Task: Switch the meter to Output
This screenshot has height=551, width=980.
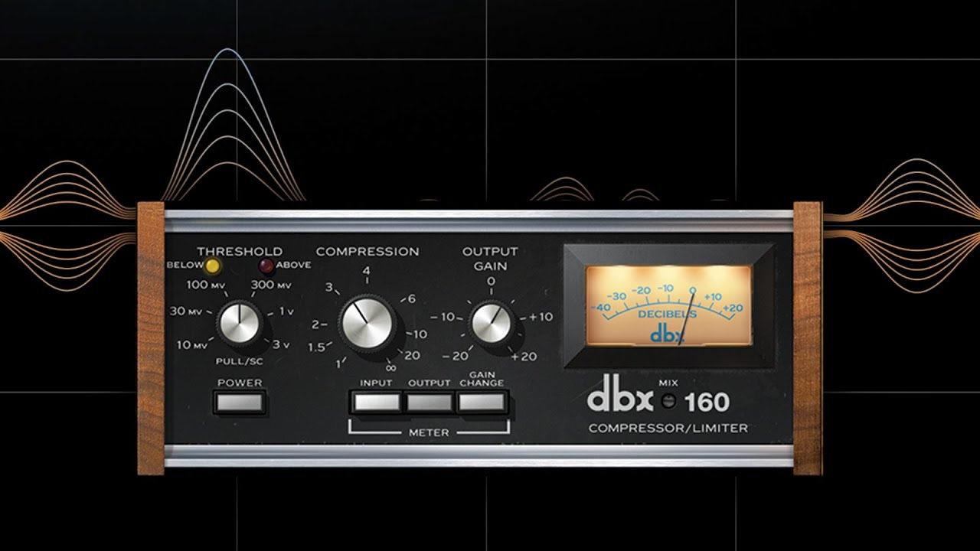Action: (x=430, y=402)
